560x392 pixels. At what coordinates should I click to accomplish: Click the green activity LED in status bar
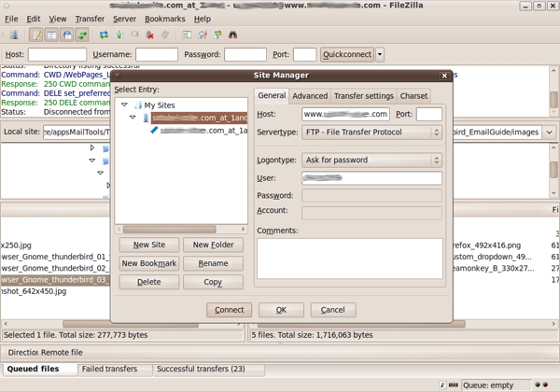(538, 385)
